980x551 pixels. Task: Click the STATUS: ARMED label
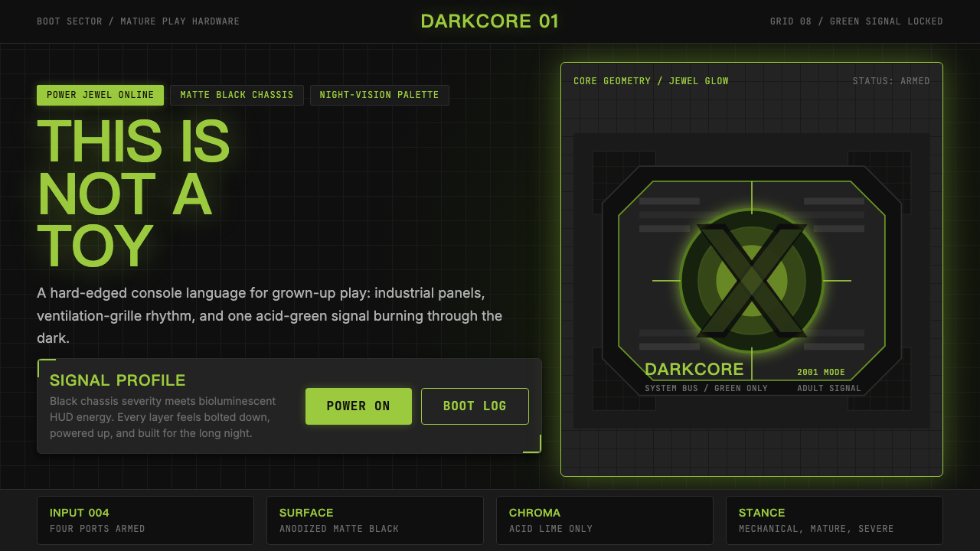[891, 81]
